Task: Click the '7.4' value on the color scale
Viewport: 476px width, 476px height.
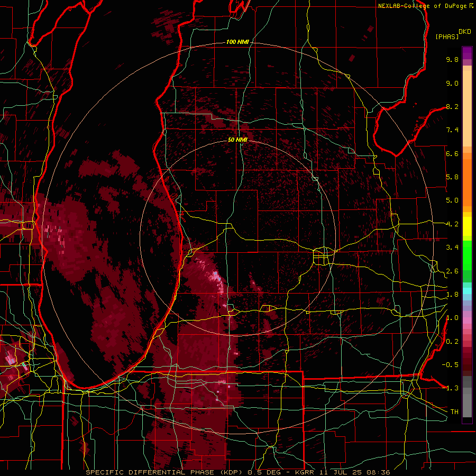Action: pos(452,130)
